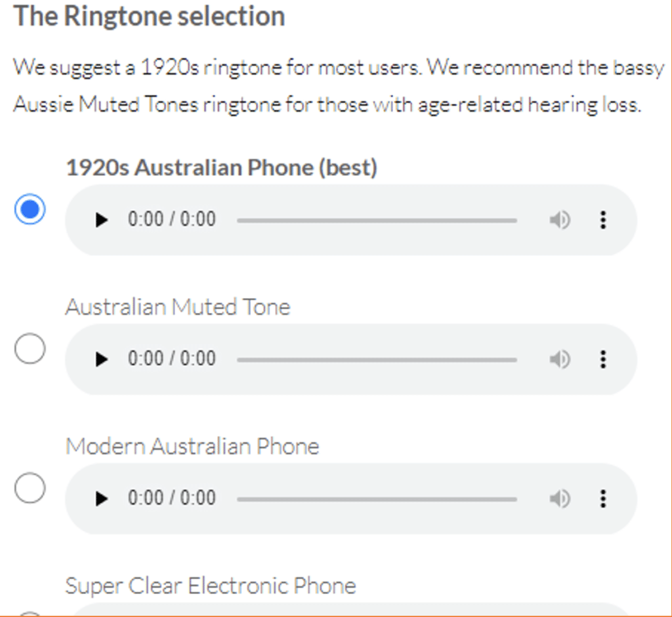Click the Modern Australian Phone label
This screenshot has height=617, width=672.
(192, 446)
